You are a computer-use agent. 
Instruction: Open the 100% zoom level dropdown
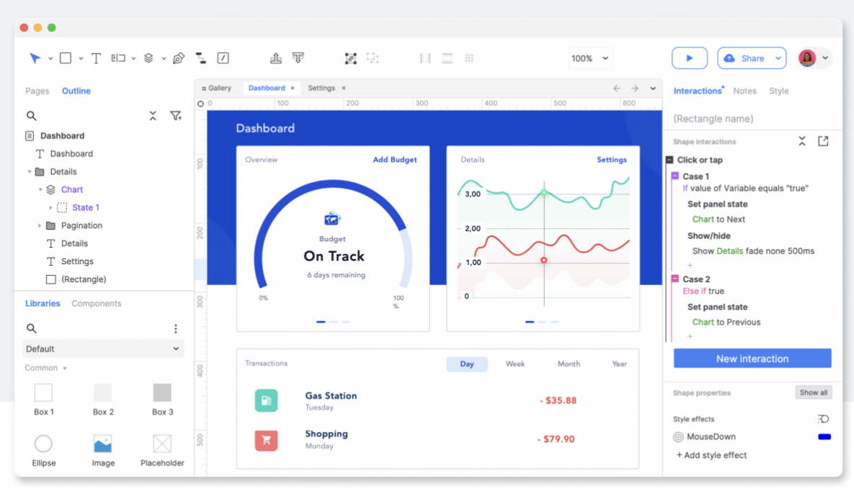pos(590,58)
